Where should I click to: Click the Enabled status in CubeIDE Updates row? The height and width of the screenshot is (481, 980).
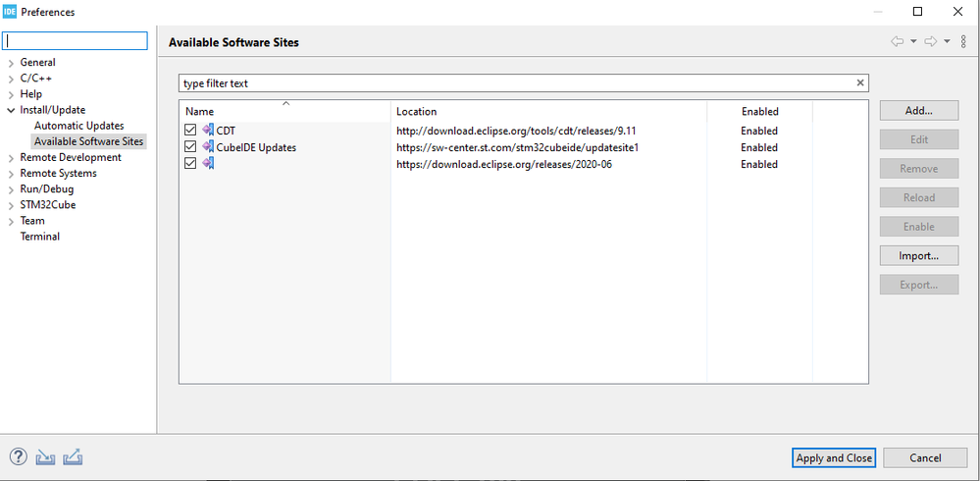759,147
